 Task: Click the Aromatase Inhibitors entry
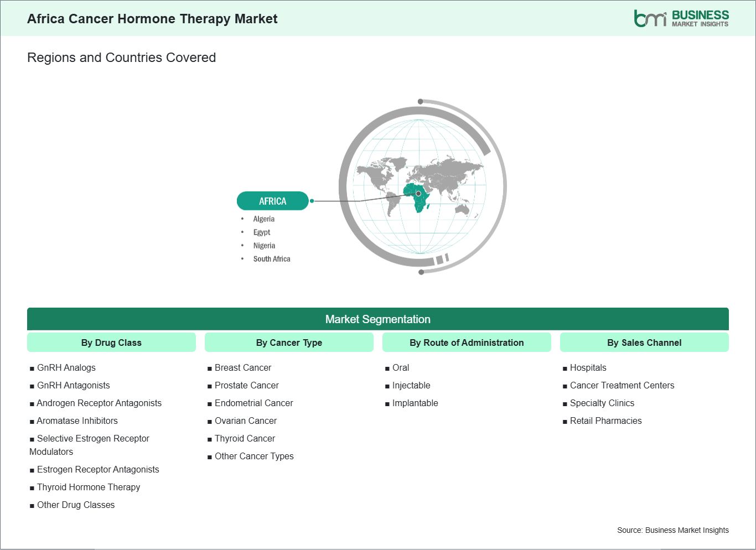point(77,421)
